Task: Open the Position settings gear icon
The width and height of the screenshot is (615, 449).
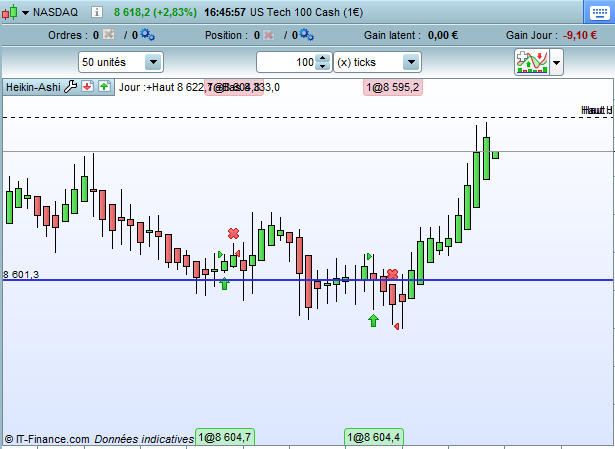Action: tap(306, 35)
